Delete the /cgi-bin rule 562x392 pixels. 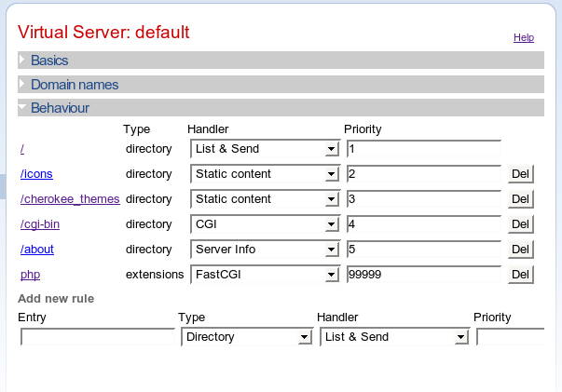pyautogui.click(x=521, y=224)
